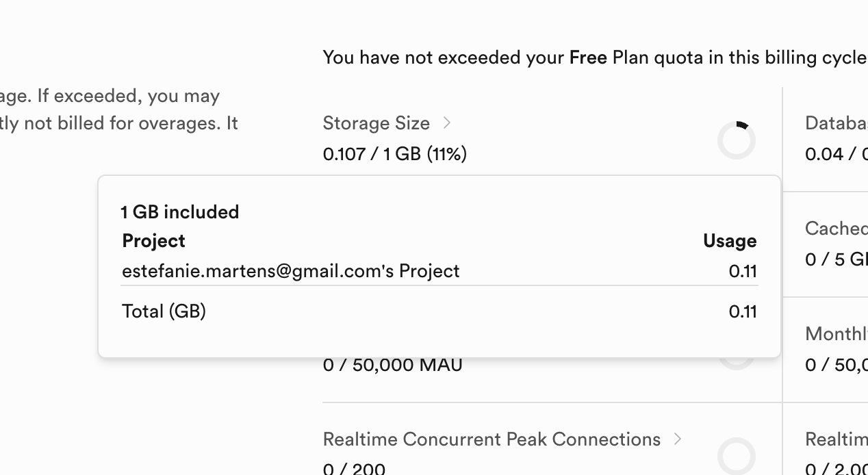Click the Storage Size usage ring
Viewport: 868px width, 475px height.
[x=736, y=140]
